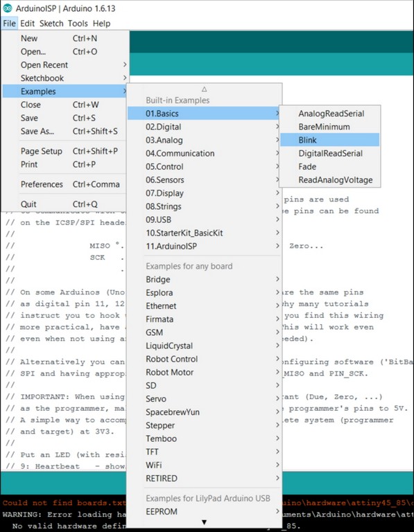414x532 pixels.
Task: Open the Tools menu
Action: (x=78, y=24)
